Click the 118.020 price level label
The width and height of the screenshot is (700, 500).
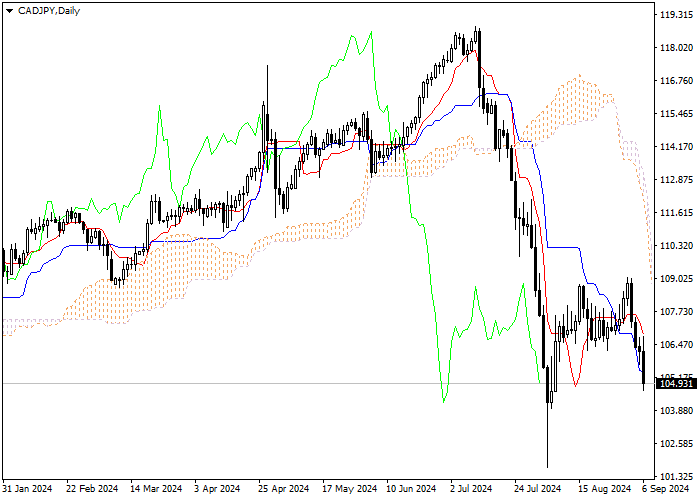tap(676, 48)
